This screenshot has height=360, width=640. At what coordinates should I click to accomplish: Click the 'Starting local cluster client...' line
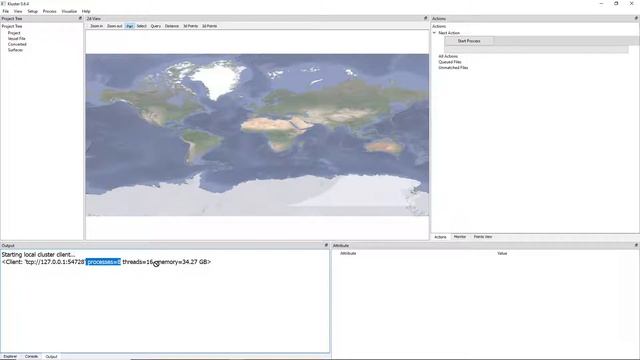(x=38, y=254)
